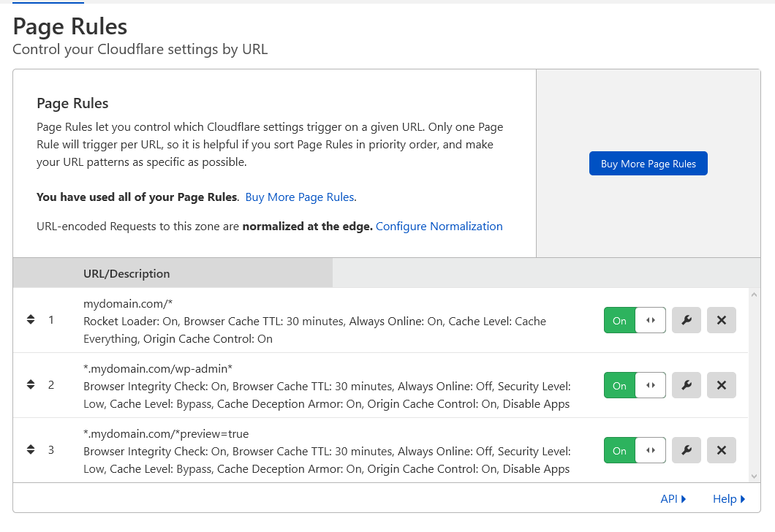Screen dimensions: 775x532
Task: Delete the preview=true page rule
Action: [721, 450]
